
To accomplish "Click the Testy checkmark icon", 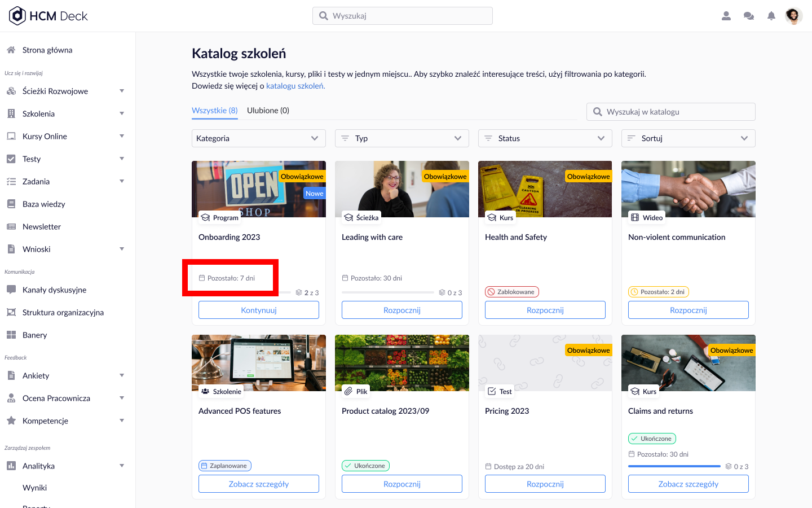I will (11, 159).
